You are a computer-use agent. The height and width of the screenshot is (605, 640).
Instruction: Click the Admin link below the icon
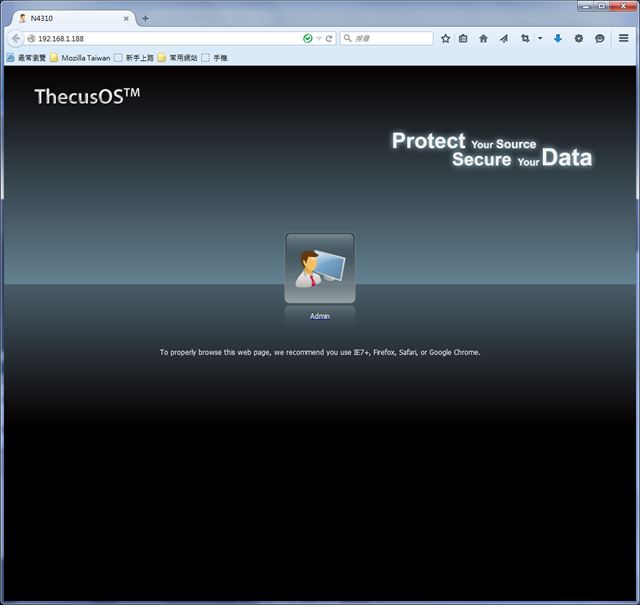pyautogui.click(x=320, y=316)
